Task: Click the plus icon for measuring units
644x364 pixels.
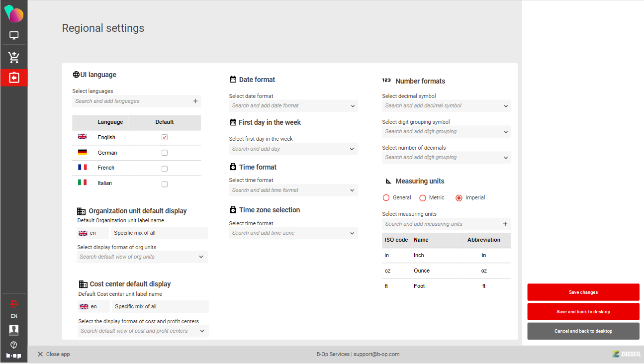Action: tap(505, 224)
